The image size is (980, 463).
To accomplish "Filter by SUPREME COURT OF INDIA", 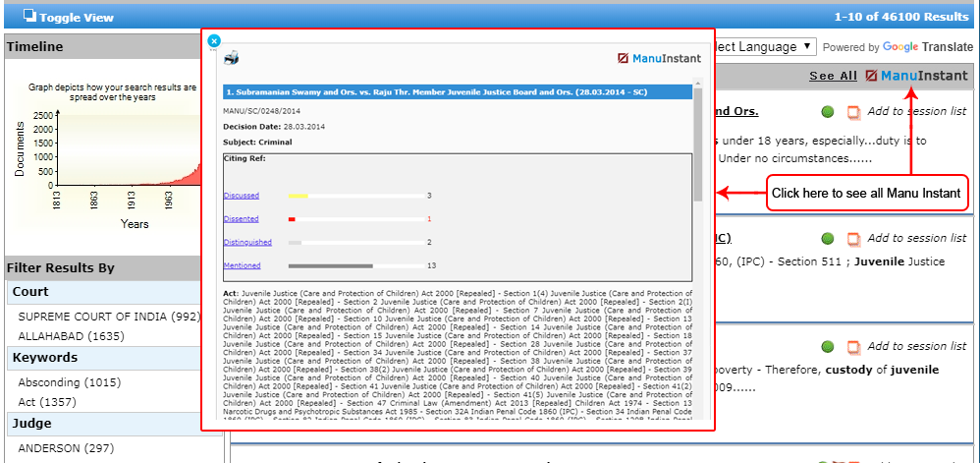I will click(x=108, y=317).
